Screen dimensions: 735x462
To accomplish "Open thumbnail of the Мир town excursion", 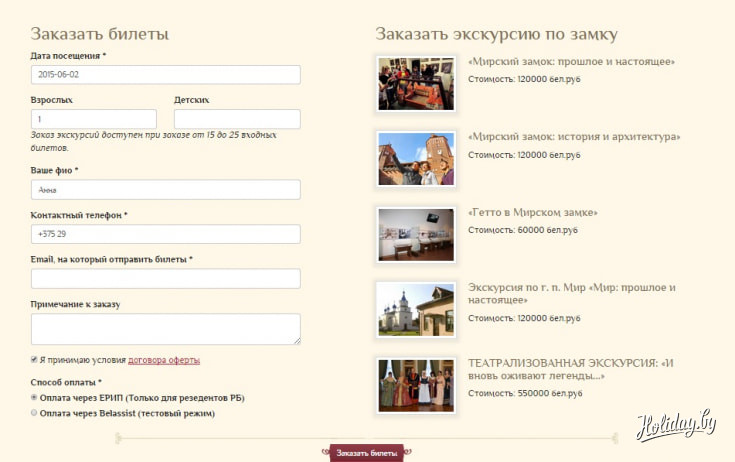I will [415, 310].
